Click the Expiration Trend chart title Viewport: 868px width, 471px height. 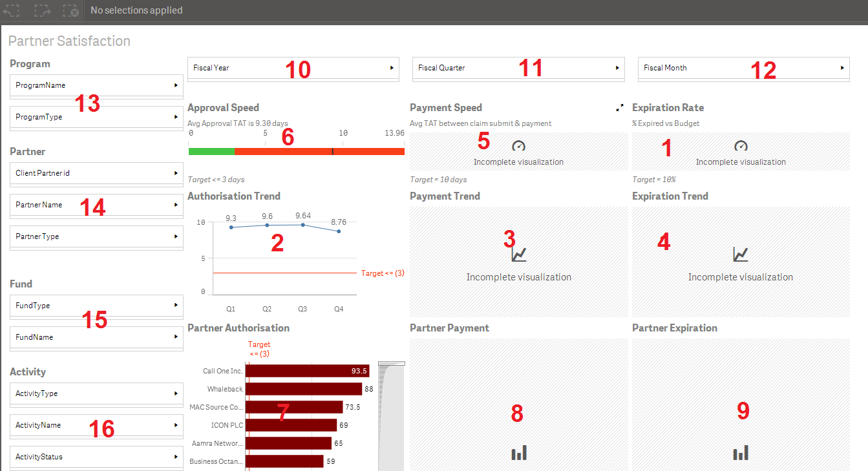[670, 196]
